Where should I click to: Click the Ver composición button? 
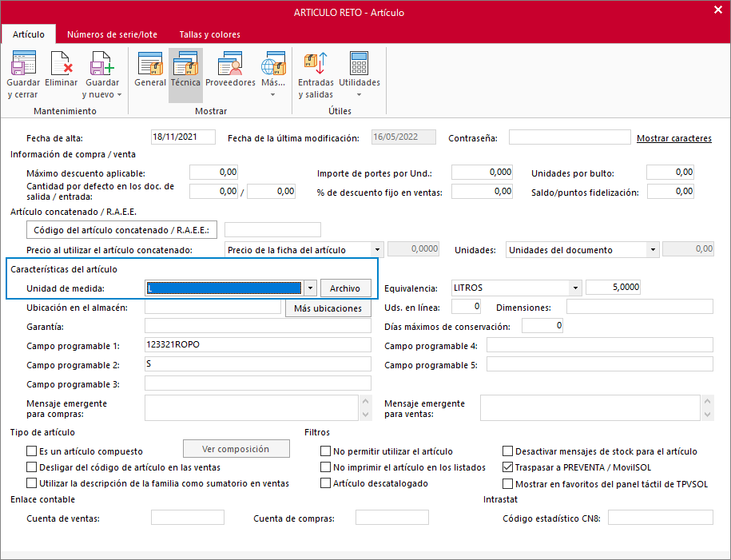click(x=236, y=449)
